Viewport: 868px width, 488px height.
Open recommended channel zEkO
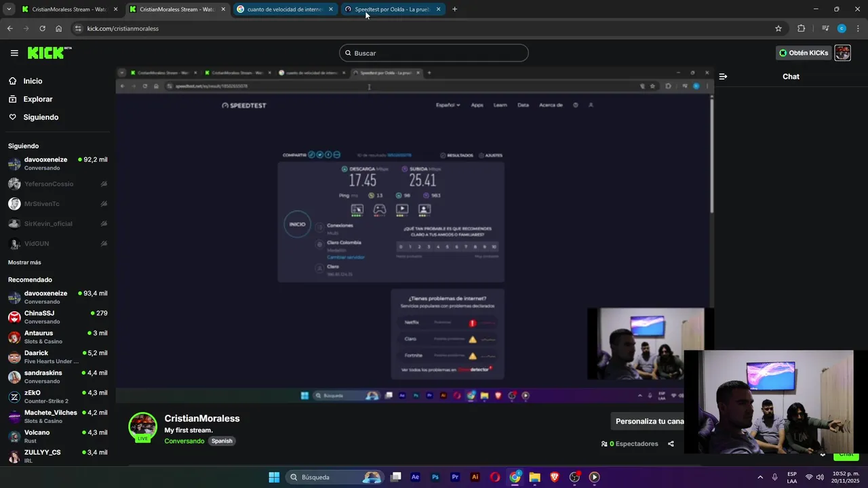pos(58,396)
